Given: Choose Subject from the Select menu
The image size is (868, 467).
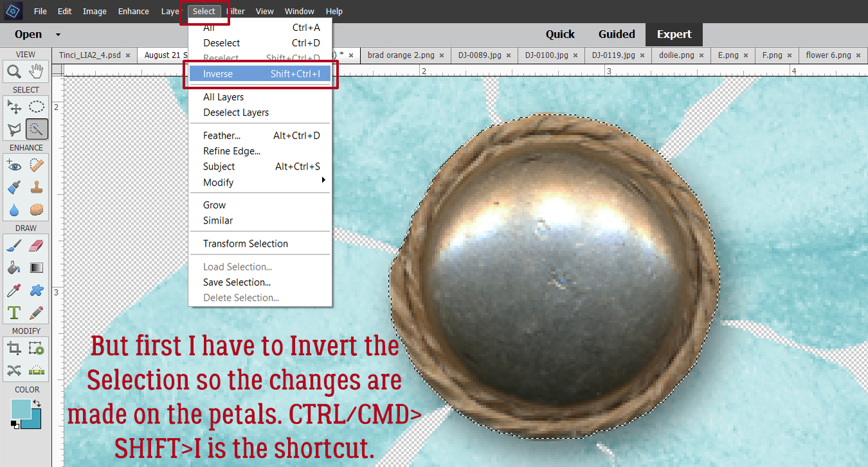Looking at the screenshot, I should (260, 166).
